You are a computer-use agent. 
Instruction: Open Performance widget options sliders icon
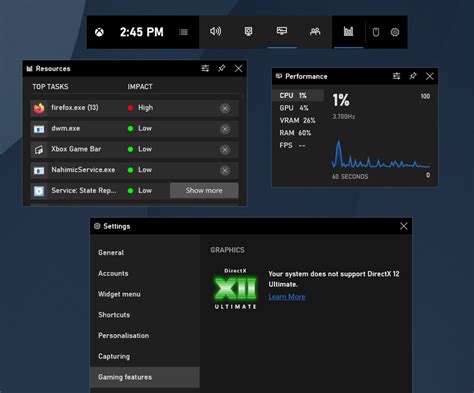[x=396, y=76]
